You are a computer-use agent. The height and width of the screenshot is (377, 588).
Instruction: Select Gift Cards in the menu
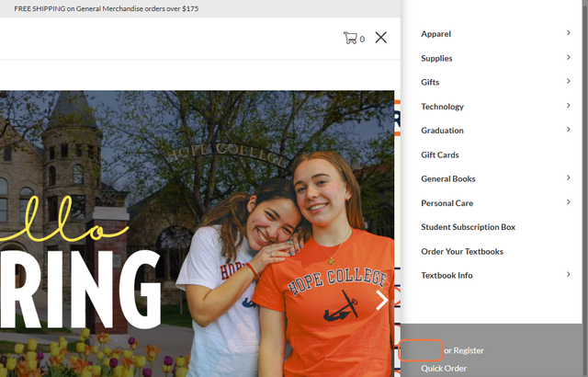tap(440, 154)
